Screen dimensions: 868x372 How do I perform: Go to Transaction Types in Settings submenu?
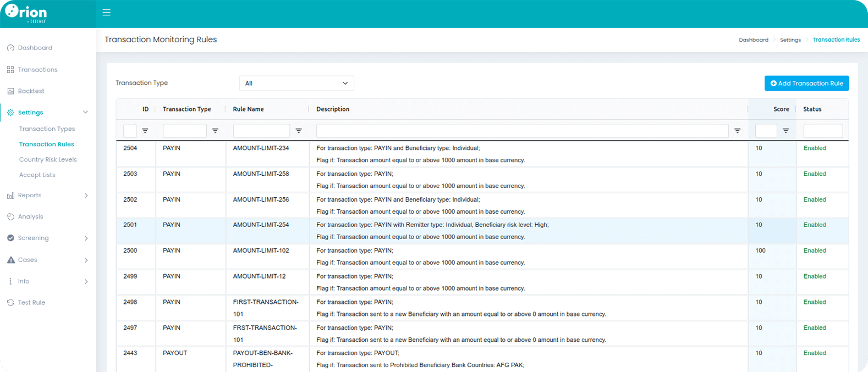pyautogui.click(x=47, y=129)
